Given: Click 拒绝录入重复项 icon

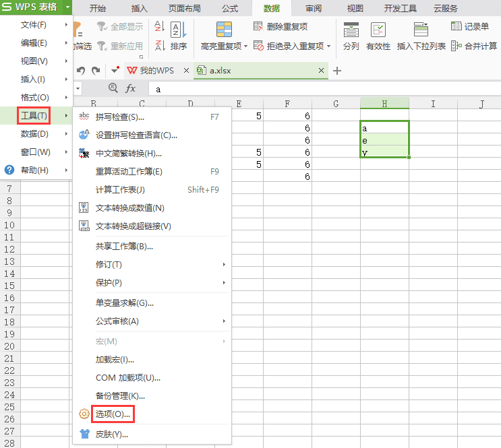Looking at the screenshot, I should (258, 46).
